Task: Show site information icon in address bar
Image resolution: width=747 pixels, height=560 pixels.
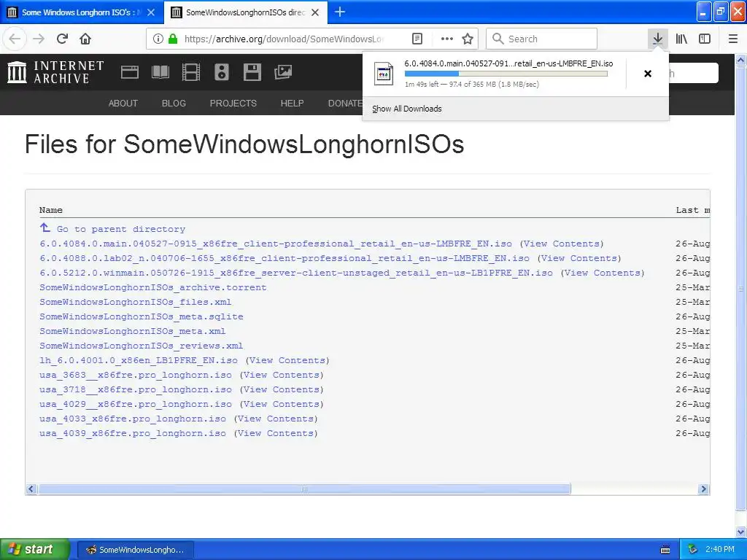Action: 158,39
